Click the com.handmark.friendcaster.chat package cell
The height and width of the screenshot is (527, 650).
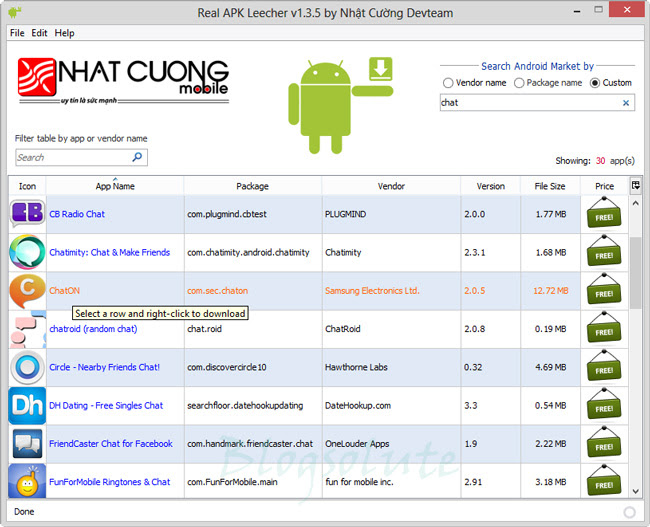coord(253,444)
